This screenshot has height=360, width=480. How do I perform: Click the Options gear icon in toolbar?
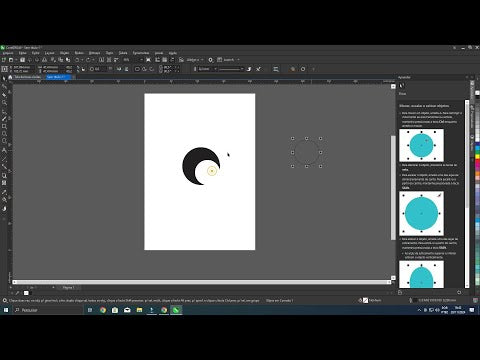coord(211,60)
